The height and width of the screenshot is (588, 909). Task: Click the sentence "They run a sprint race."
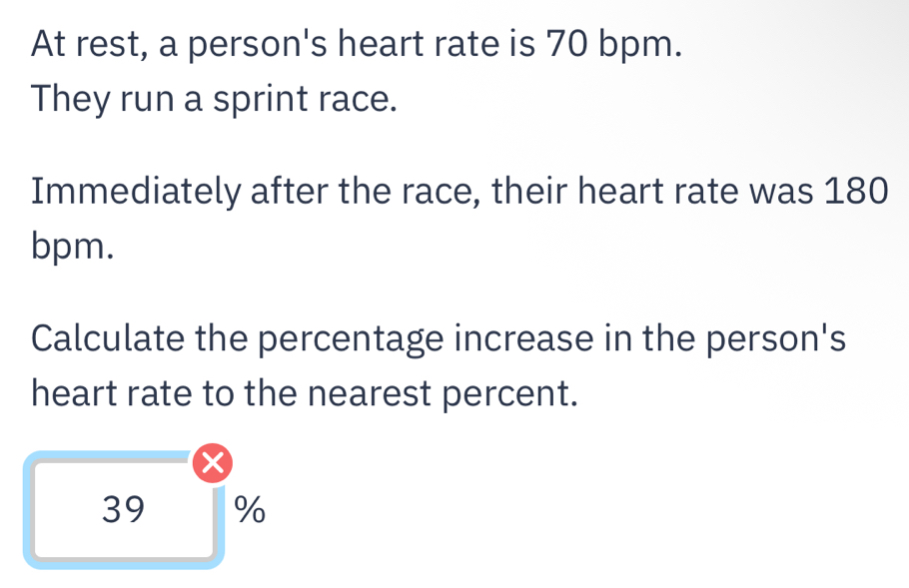(x=215, y=99)
